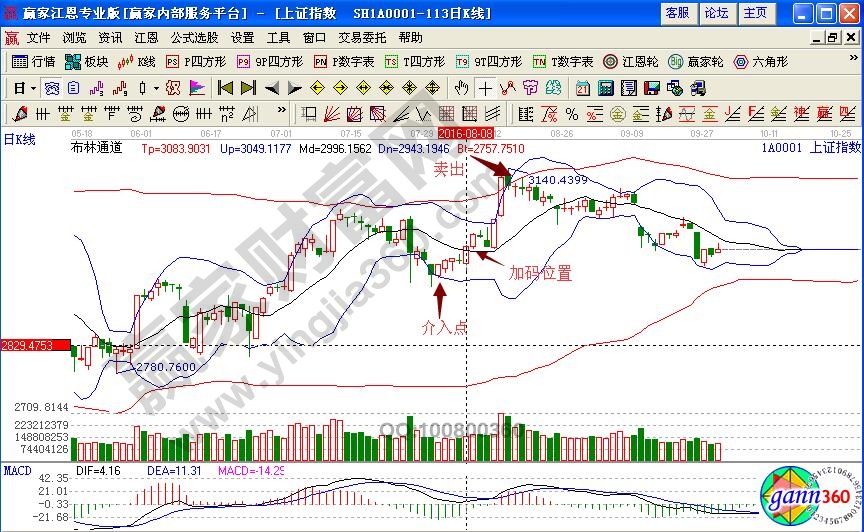The image size is (864, 532).
Task: Jump to first bar with skip-back arrow
Action: (x=225, y=87)
